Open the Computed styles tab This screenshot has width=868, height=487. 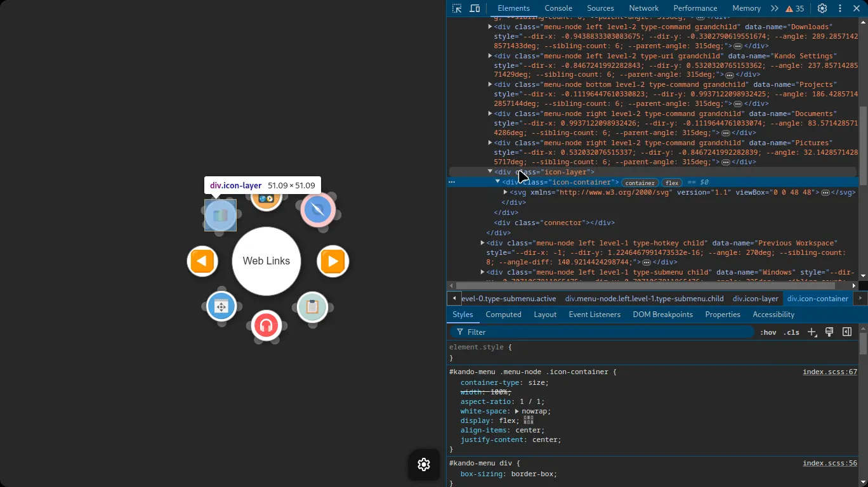pos(503,315)
